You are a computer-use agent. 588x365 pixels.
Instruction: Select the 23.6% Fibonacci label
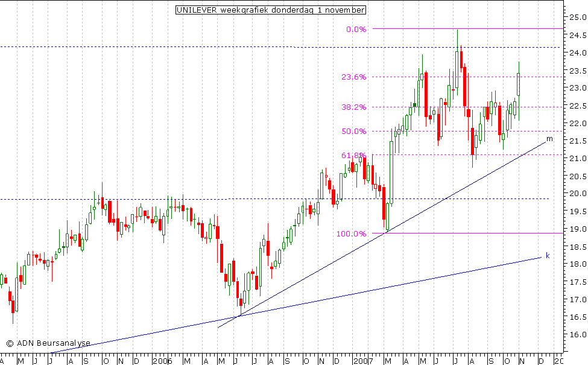pyautogui.click(x=353, y=77)
